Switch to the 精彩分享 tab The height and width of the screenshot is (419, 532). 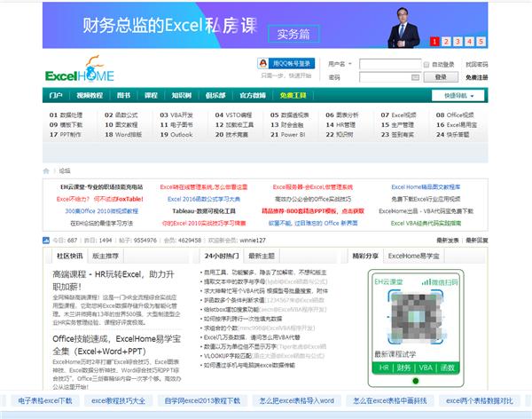(365, 256)
